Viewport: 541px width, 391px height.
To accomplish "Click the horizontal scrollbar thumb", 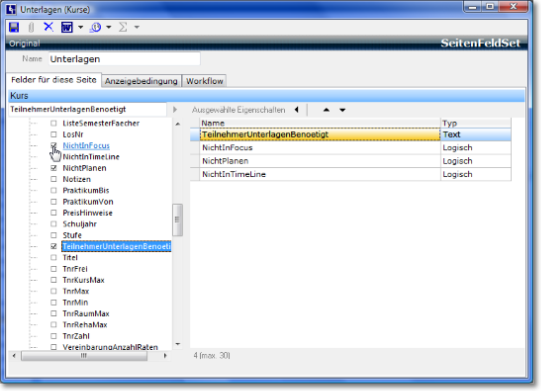I will coord(84,356).
